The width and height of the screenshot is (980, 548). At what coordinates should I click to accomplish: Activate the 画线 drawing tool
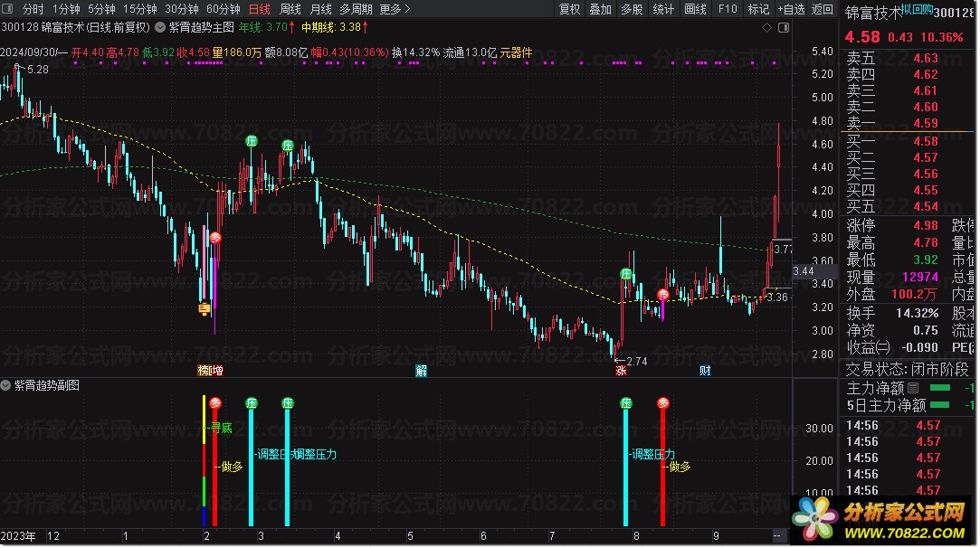tap(695, 9)
